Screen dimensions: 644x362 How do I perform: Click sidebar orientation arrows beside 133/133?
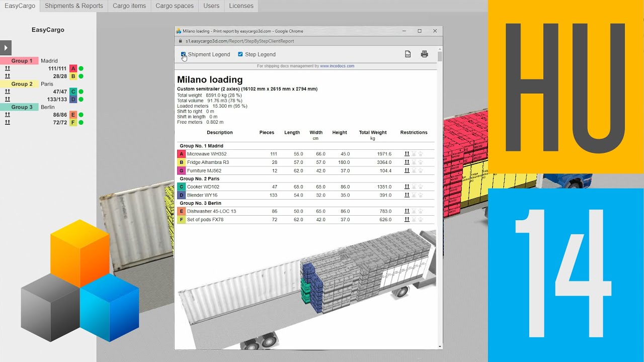tap(8, 100)
